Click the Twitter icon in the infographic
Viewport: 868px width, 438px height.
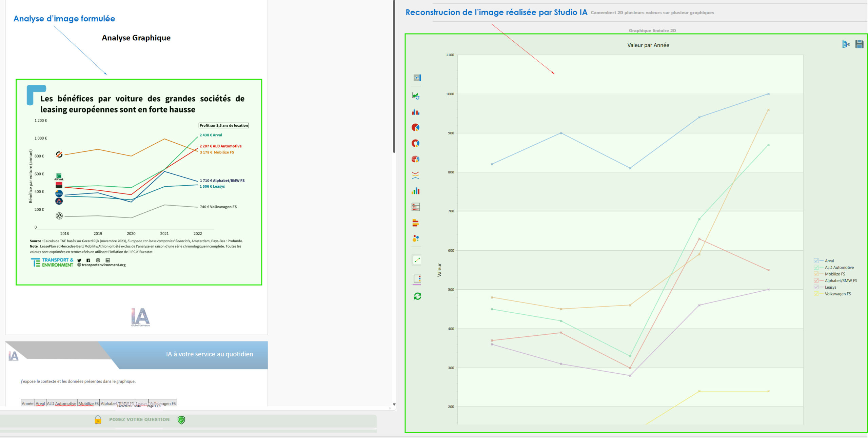click(x=79, y=260)
